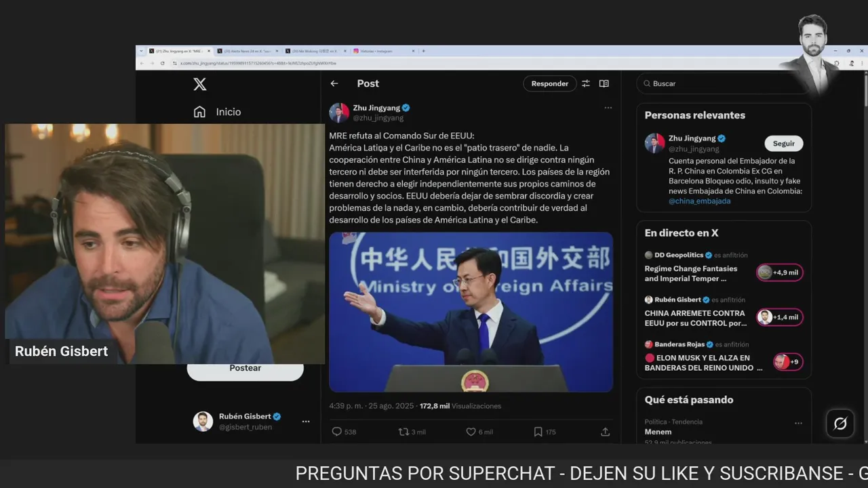Image resolution: width=868 pixels, height=488 pixels.
Task: Open the Menem trend three-dot menu
Action: click(x=798, y=423)
